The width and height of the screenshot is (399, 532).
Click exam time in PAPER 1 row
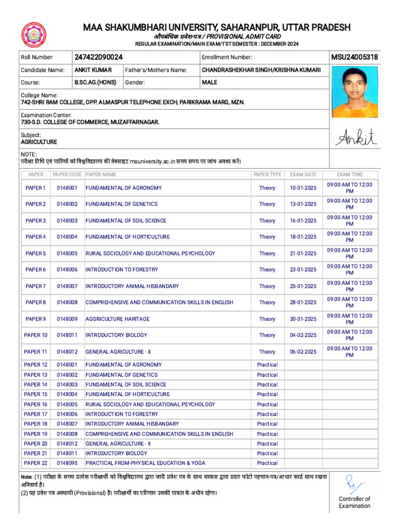coord(350,188)
